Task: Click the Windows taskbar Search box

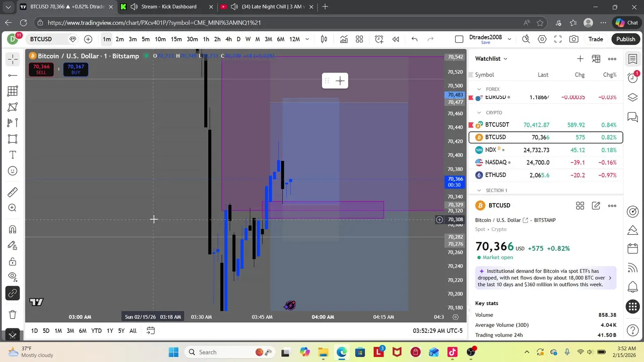Action: (x=229, y=352)
